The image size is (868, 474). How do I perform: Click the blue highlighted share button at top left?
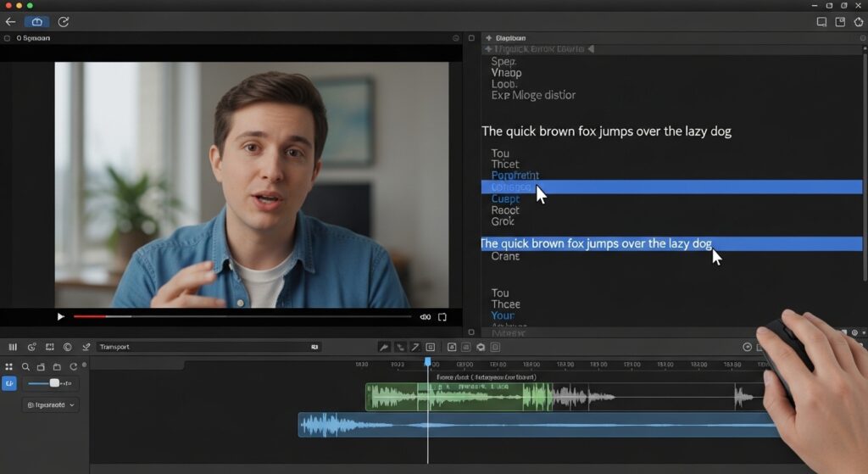click(x=36, y=22)
